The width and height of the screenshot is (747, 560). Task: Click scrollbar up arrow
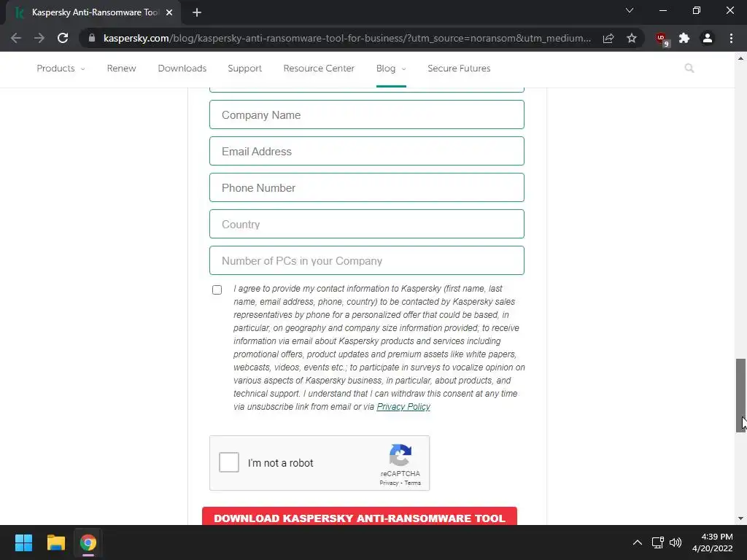pos(740,58)
